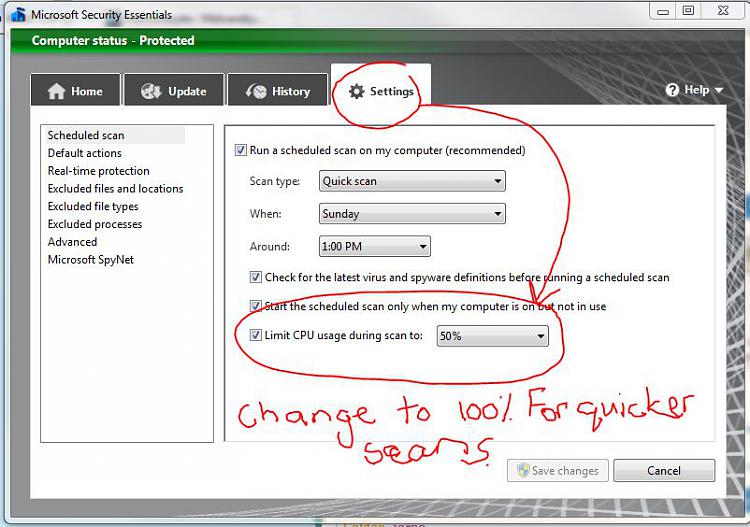The image size is (750, 527).
Task: Click the Save changes button
Action: coord(558,471)
